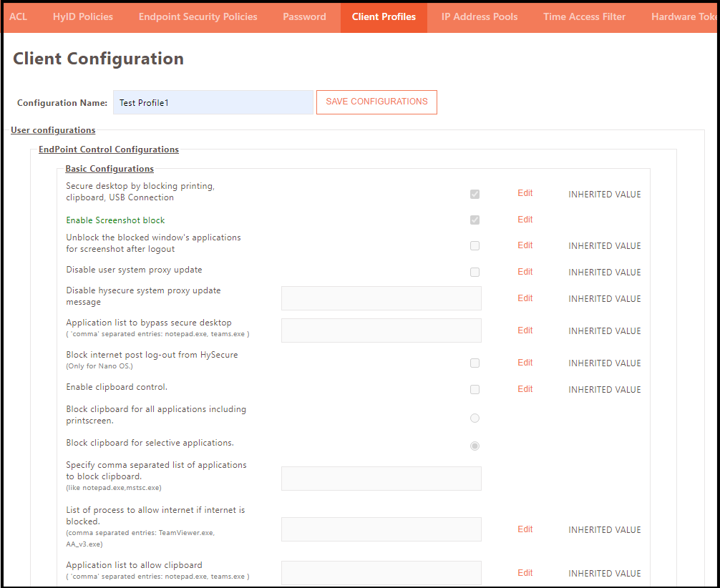
Task: Edit the Application list to allow clipboard
Action: (x=525, y=572)
